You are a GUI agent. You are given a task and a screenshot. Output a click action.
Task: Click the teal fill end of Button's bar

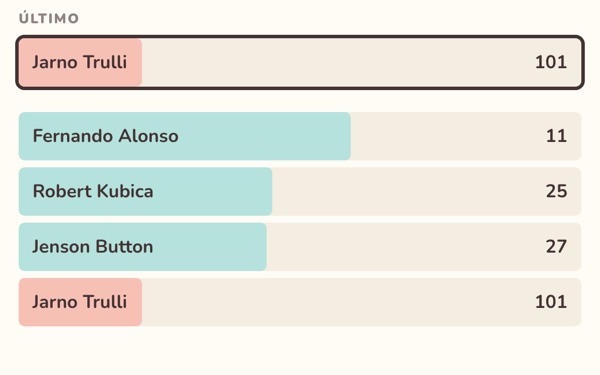point(260,247)
